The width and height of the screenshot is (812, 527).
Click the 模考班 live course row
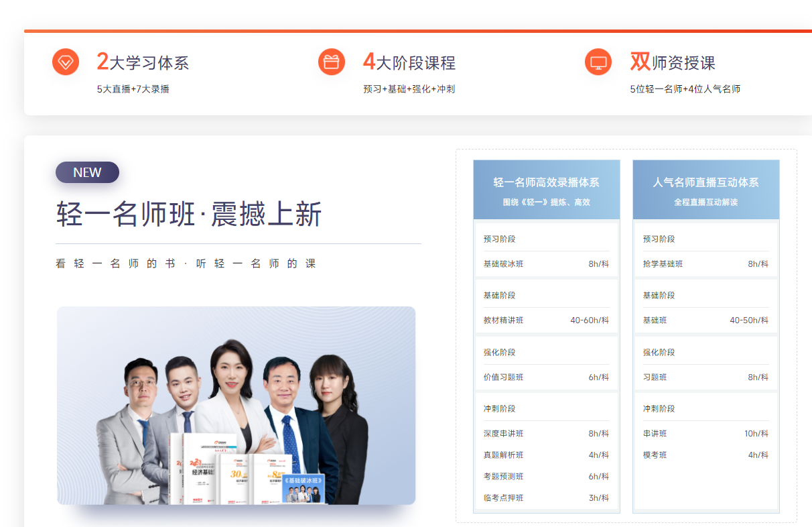click(x=705, y=455)
